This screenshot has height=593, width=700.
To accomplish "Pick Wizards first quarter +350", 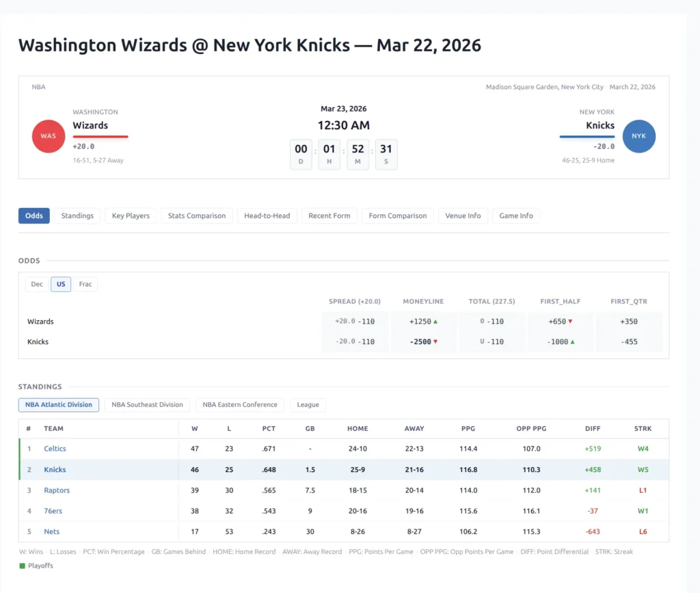I will (x=629, y=321).
